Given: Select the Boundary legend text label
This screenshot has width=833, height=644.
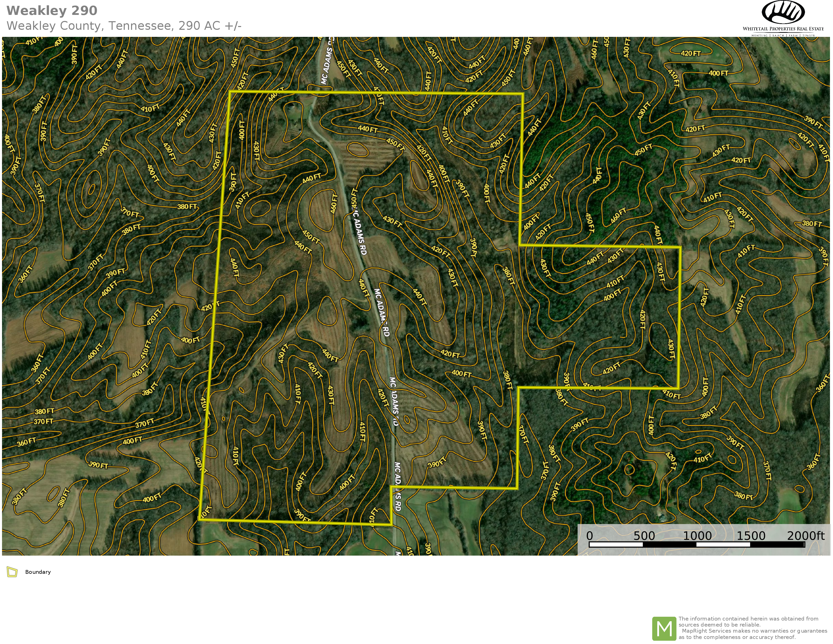Looking at the screenshot, I should coord(38,572).
